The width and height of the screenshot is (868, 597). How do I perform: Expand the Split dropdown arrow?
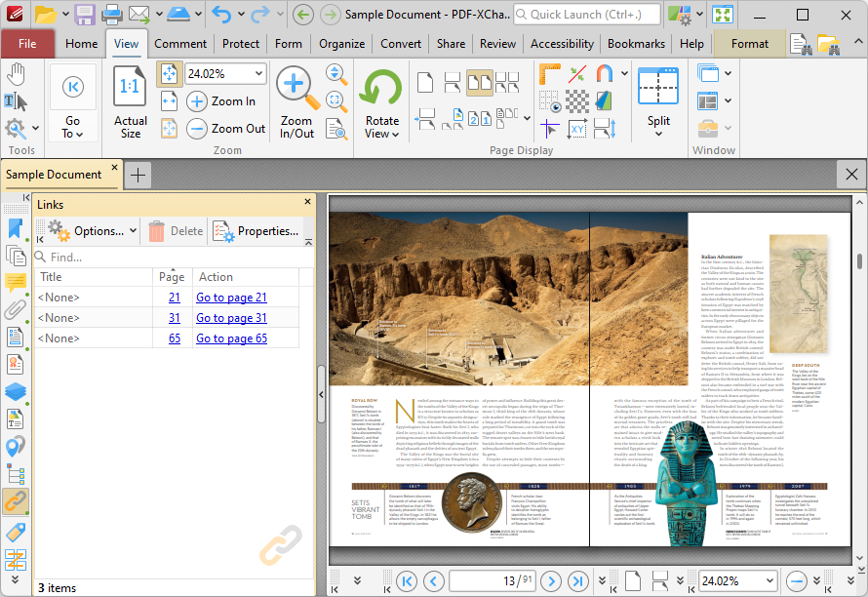658,134
